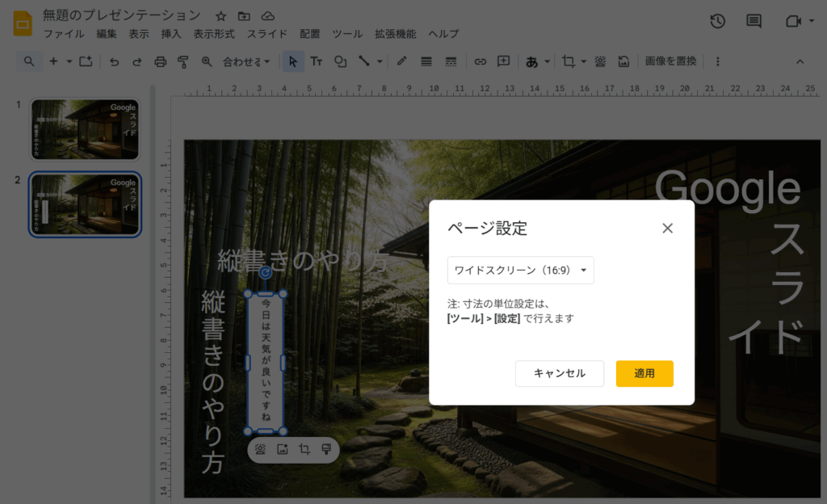Image resolution: width=827 pixels, height=504 pixels.
Task: Click the print icon in the toolbar
Action: click(x=160, y=61)
